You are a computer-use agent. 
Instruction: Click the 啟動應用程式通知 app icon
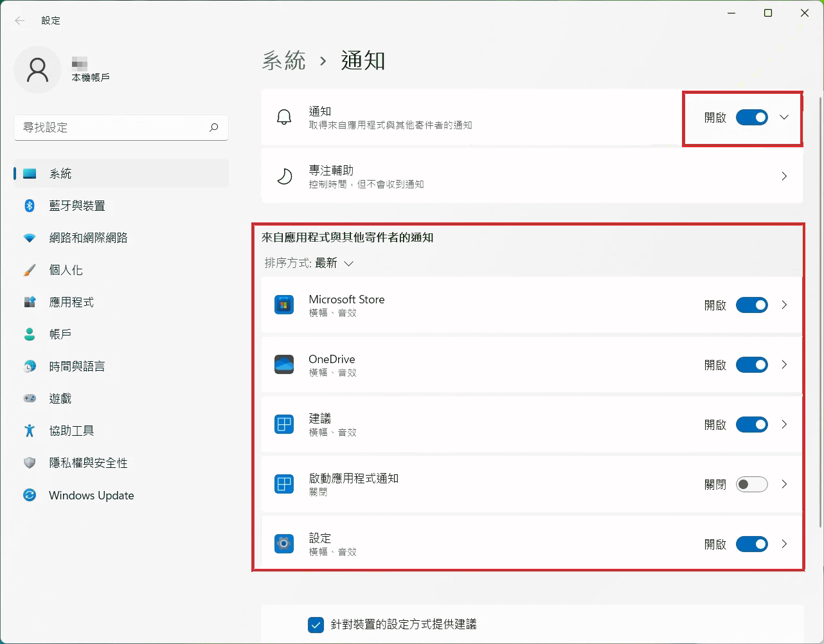[284, 484]
